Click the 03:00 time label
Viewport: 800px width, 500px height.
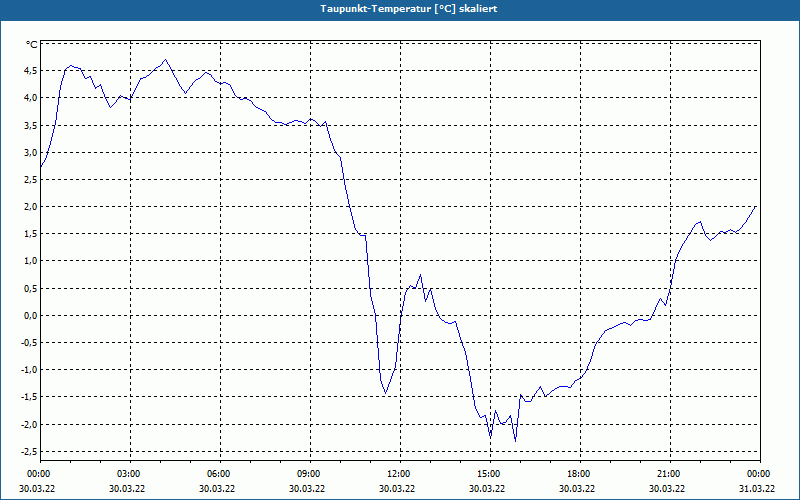pos(131,474)
